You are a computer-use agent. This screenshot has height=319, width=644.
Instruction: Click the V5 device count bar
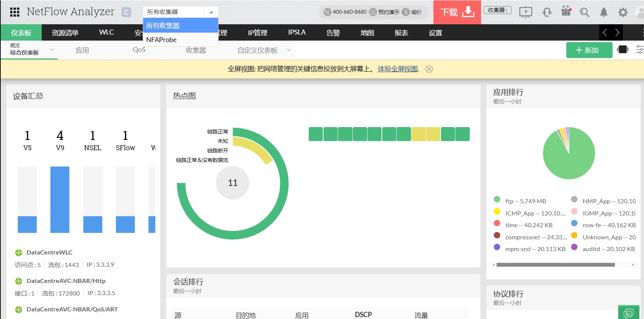(x=27, y=200)
